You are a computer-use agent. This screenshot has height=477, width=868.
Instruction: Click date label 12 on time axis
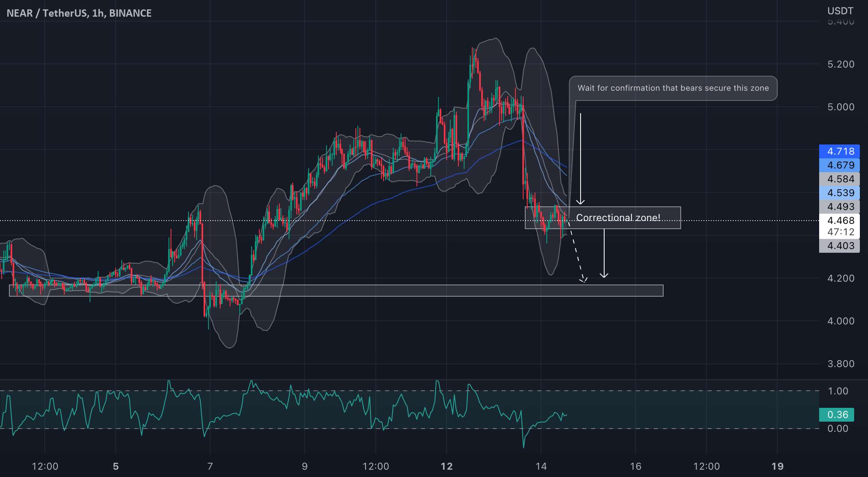[447, 466]
